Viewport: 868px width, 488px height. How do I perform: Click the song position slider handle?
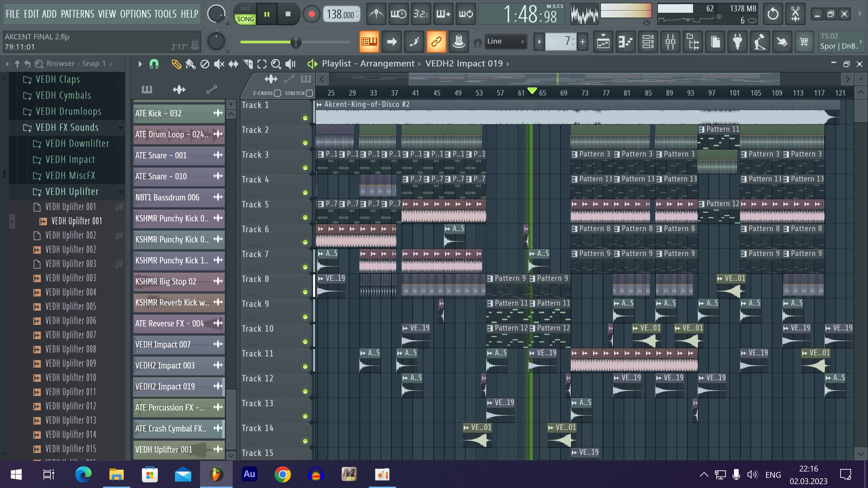[296, 42]
